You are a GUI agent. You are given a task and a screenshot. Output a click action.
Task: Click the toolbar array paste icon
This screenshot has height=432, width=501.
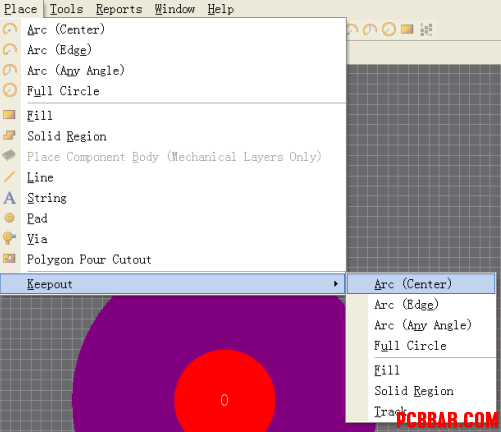pos(426,29)
